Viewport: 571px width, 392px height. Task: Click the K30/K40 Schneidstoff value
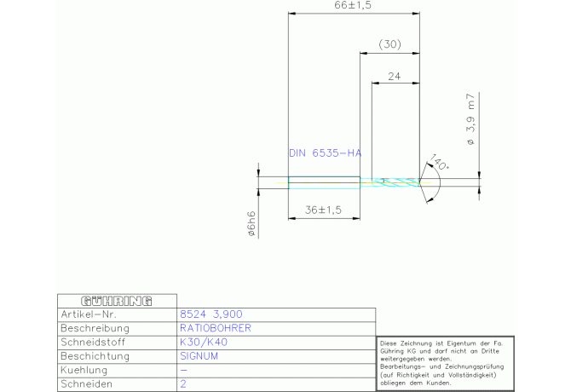[204, 343]
